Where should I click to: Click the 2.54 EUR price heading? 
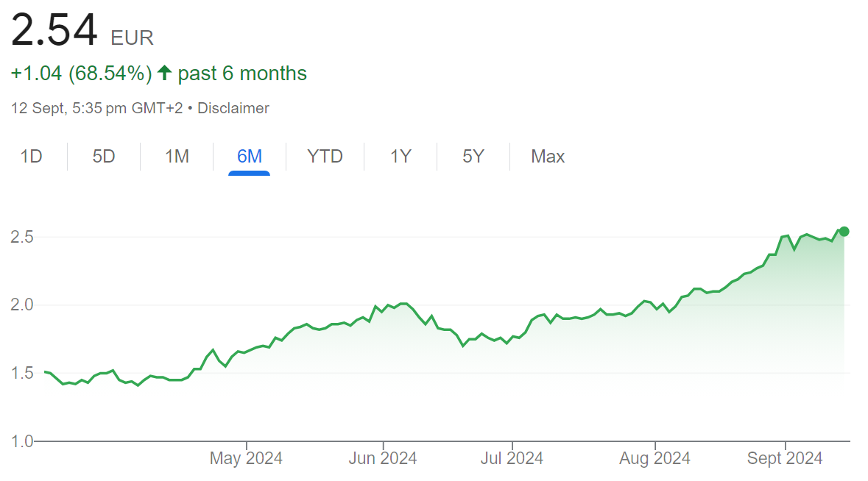(82, 30)
